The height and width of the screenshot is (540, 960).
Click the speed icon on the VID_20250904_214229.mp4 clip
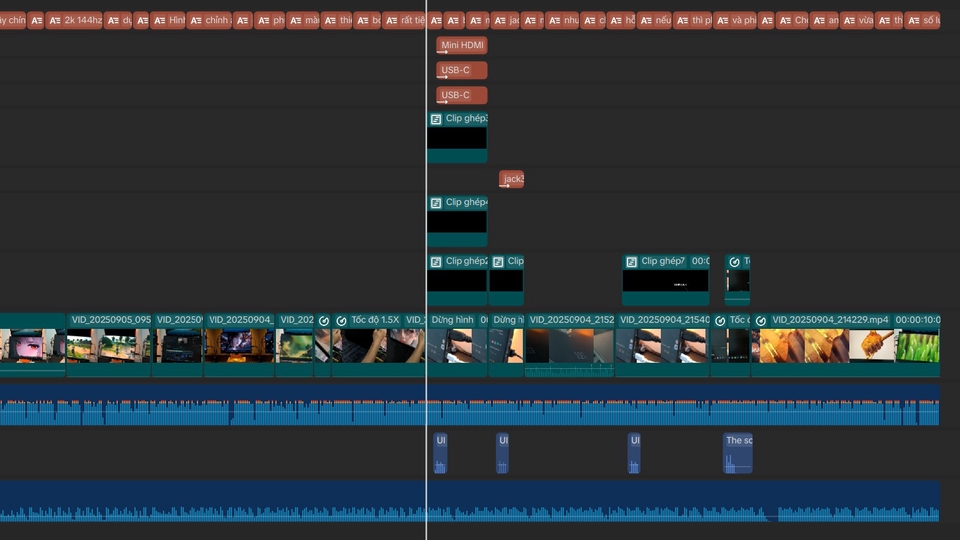761,321
